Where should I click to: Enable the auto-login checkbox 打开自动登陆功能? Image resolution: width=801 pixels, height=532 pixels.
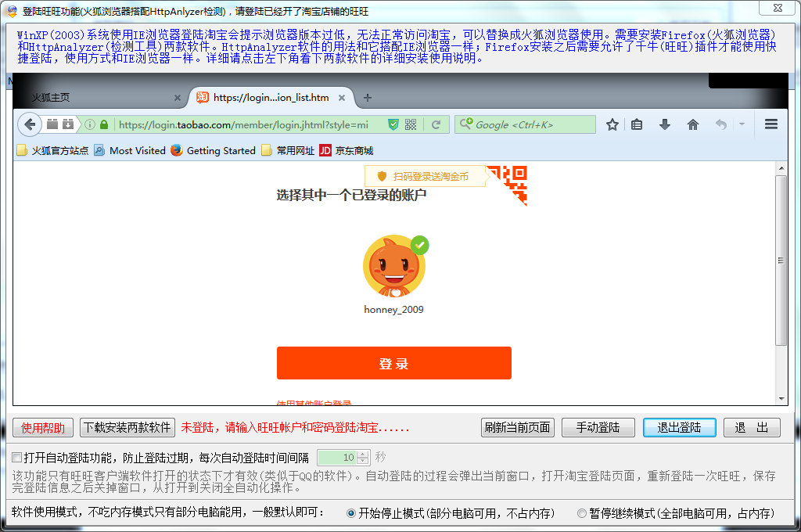coord(17,457)
